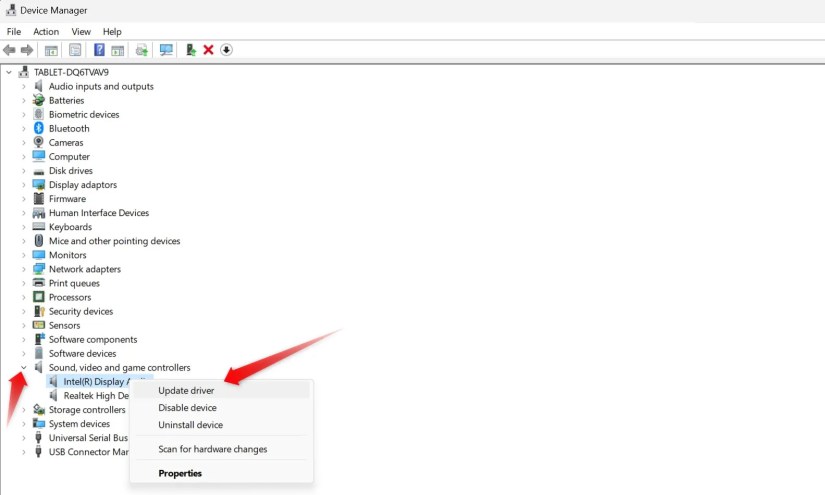The width and height of the screenshot is (825, 495).
Task: Click the Properties toolbar icon
Action: (x=75, y=50)
